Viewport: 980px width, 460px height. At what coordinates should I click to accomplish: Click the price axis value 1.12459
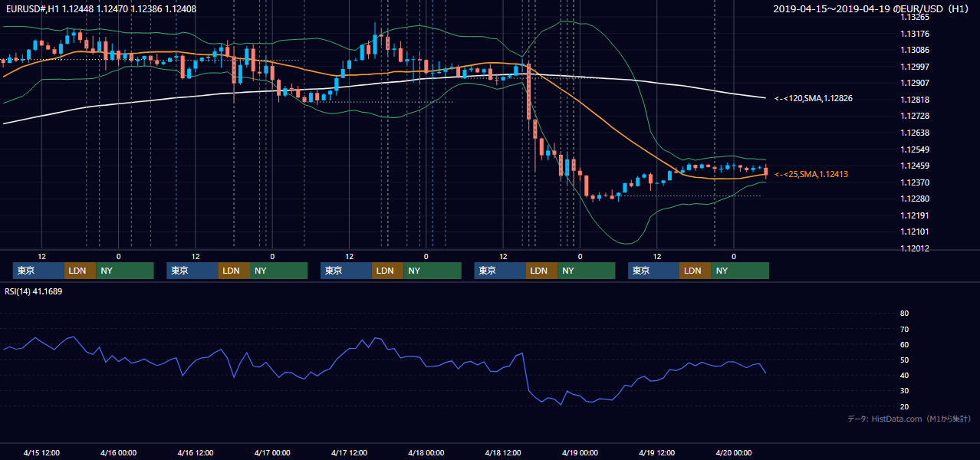pos(915,166)
